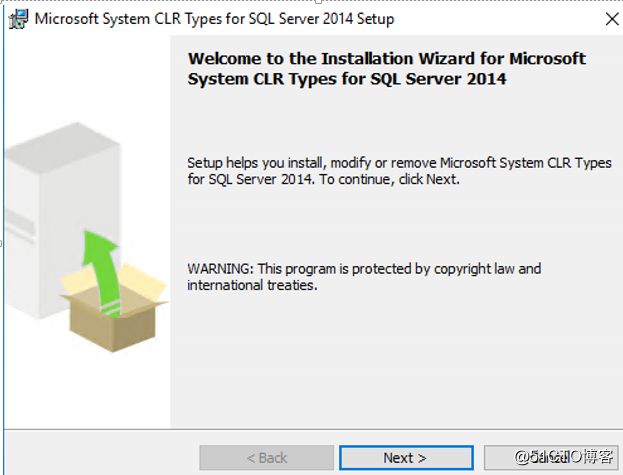623x475 pixels.
Task: Close the CLR Types Setup window
Action: pos(612,19)
